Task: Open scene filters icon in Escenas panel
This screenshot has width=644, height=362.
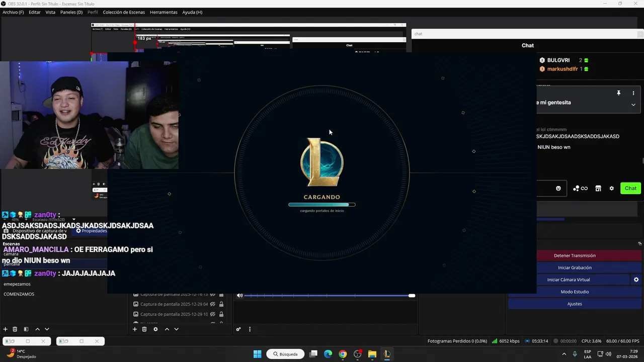Action: tap(26, 329)
